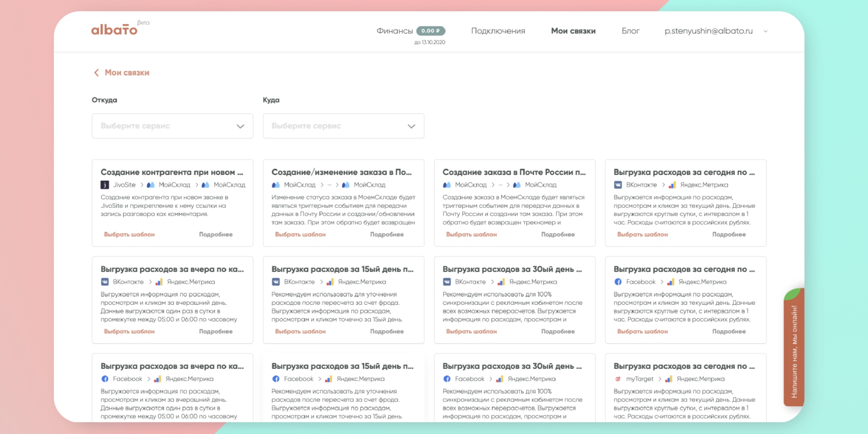Click ellipsis step in Создание/изменение заказа chain
Viewport: 868px width, 434px height.
[x=329, y=185]
